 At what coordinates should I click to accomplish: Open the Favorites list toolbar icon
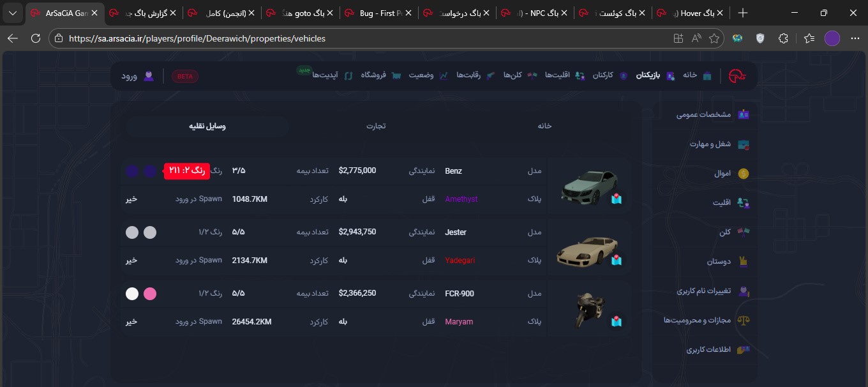pos(809,38)
